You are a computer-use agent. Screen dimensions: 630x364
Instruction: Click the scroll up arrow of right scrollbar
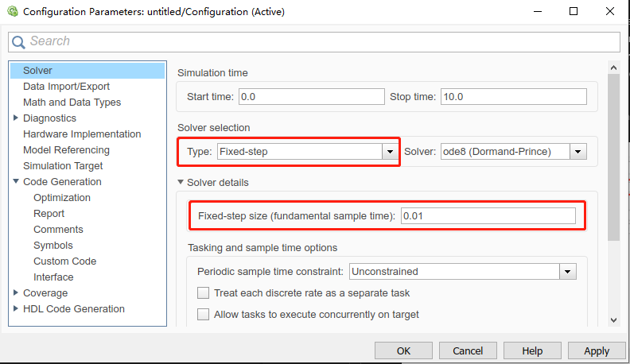(x=613, y=68)
